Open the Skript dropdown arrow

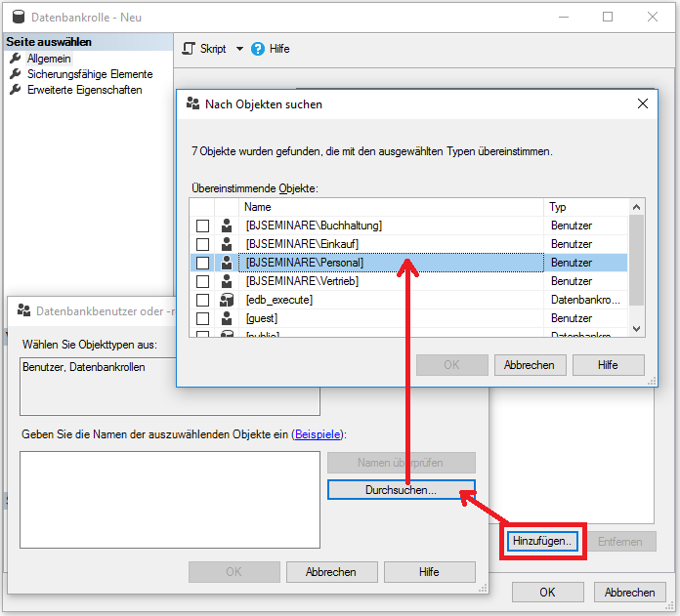point(239,49)
